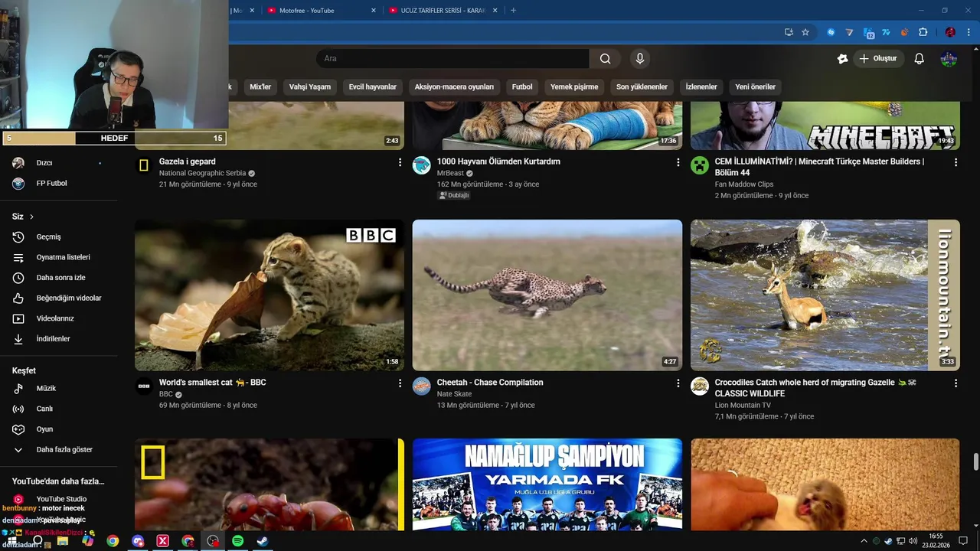This screenshot has width=980, height=551.
Task: Select the Yeni öneriler filter chip
Action: (x=755, y=86)
